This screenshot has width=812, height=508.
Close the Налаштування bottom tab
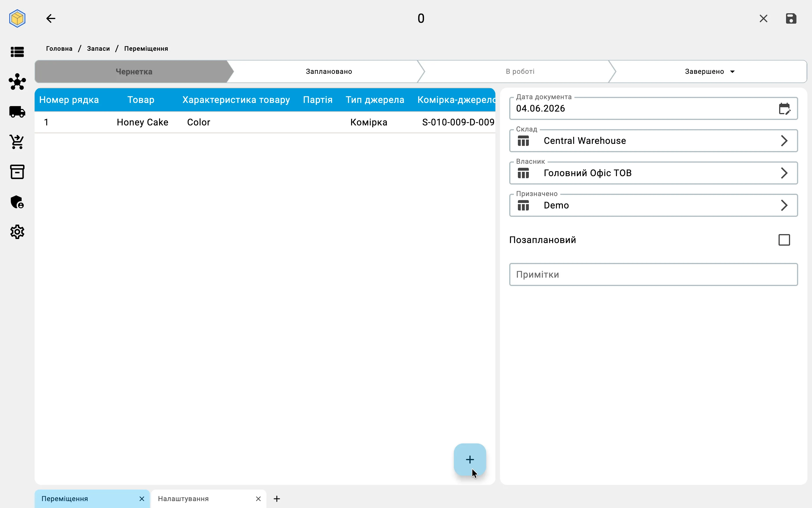click(x=258, y=498)
